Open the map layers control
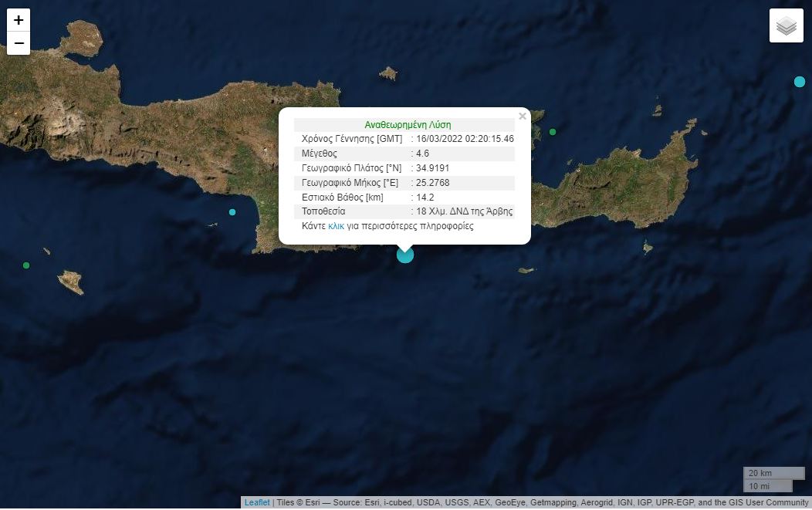Image resolution: width=812 pixels, height=510 pixels. pos(786,26)
